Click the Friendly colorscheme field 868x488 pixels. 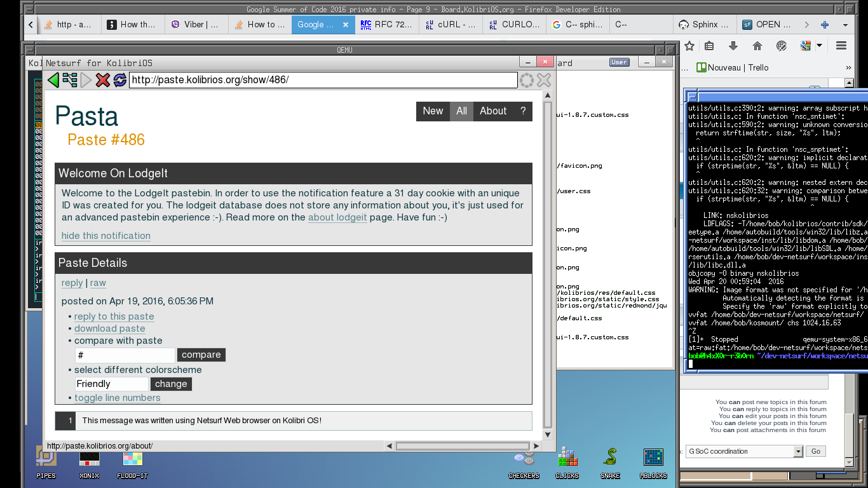click(111, 384)
